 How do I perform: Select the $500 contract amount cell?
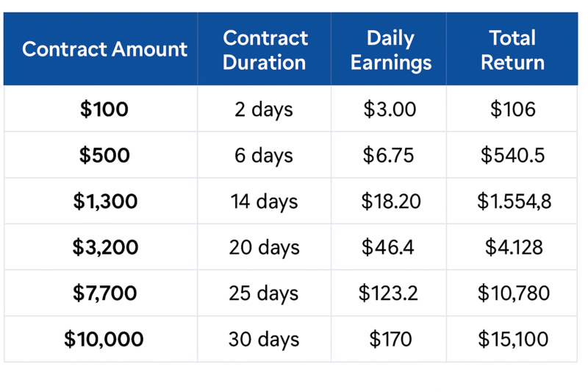104,155
